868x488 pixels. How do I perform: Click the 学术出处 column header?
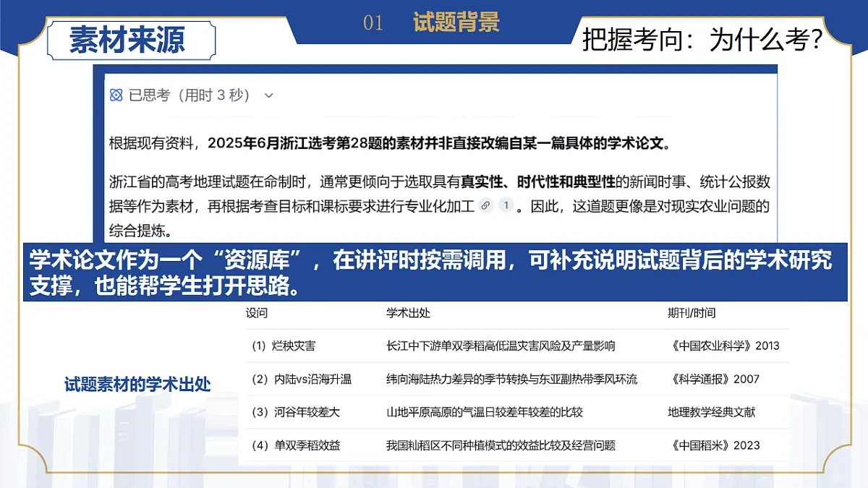[408, 313]
